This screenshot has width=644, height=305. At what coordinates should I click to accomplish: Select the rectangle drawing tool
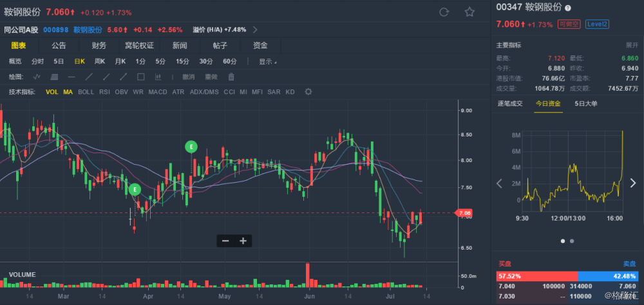140,77
